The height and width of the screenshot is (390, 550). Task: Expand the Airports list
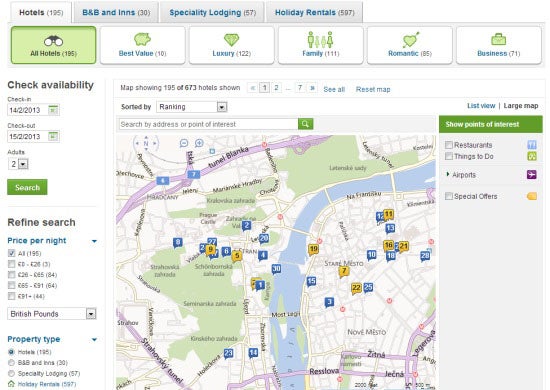[448, 174]
